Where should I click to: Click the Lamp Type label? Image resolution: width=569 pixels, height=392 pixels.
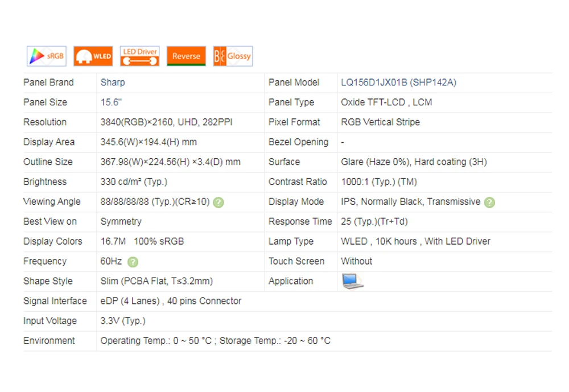coord(291,242)
